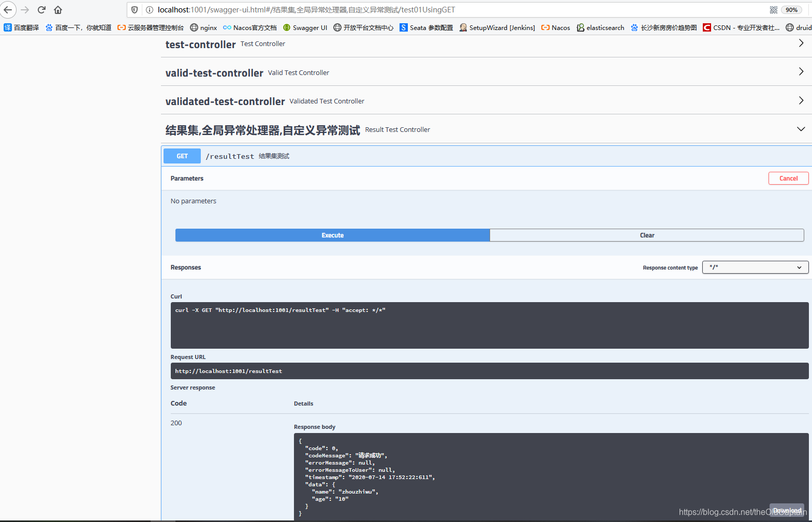Open the 百度一下，你就知道 bookmark
This screenshot has width=812, height=522.
78,27
